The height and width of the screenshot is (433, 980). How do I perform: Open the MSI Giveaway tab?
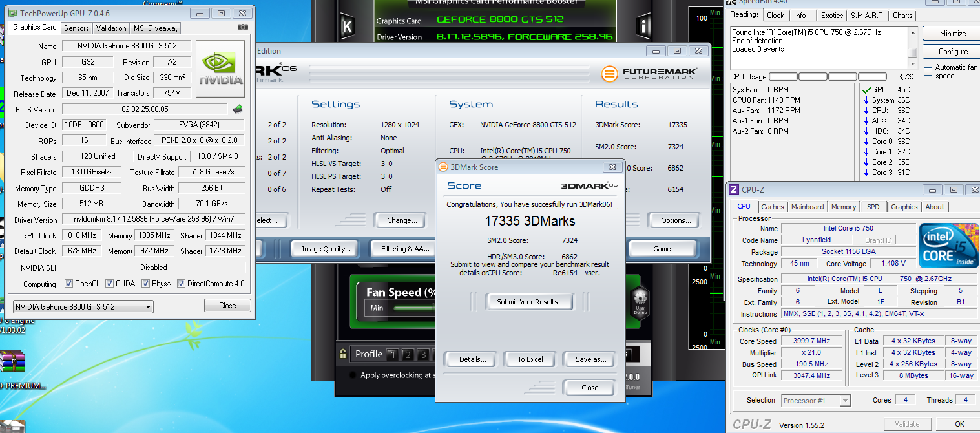[x=156, y=28]
